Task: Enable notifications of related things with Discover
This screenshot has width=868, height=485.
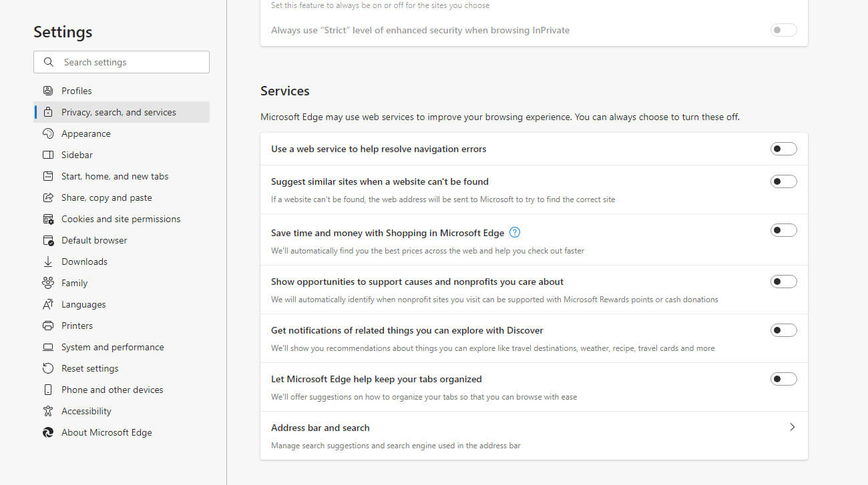Action: tap(783, 330)
